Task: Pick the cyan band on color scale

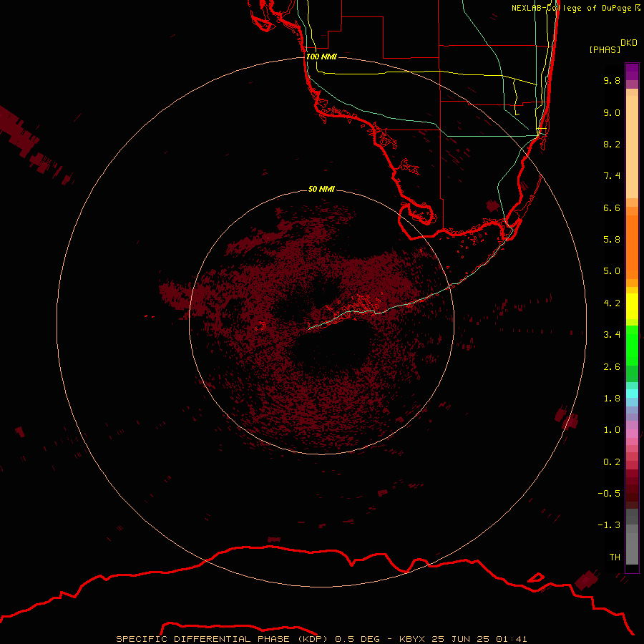Action: (x=632, y=394)
